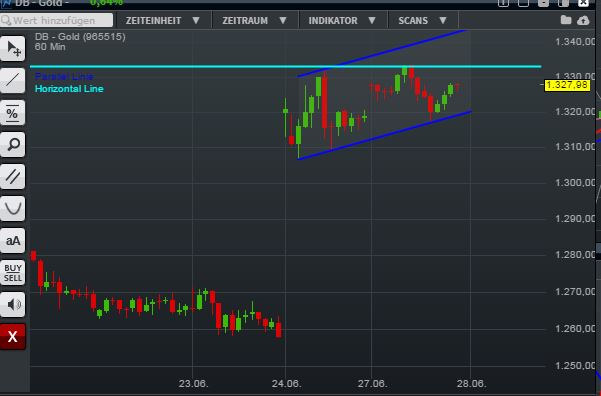The image size is (601, 396).
Task: Select the Parallel Line legend label
Action: 64,76
